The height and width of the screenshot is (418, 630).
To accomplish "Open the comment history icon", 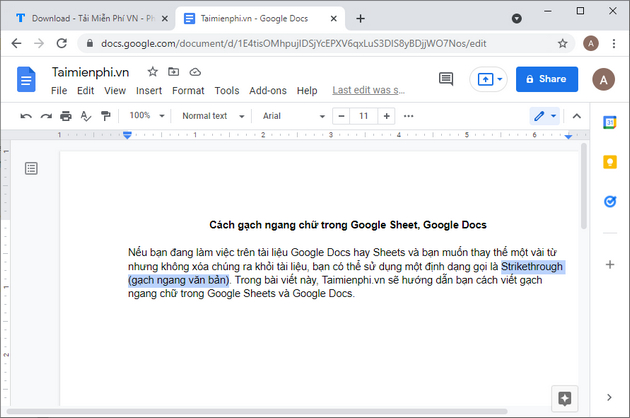I will click(x=446, y=79).
